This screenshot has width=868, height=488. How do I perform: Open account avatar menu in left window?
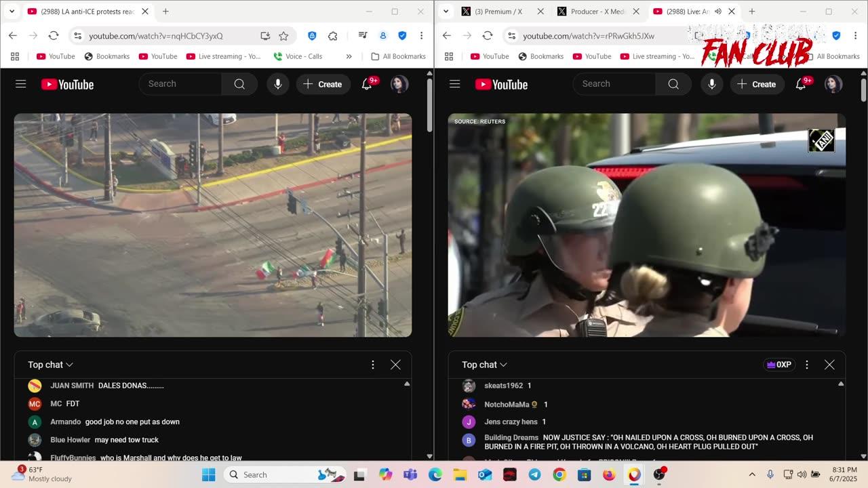(399, 84)
